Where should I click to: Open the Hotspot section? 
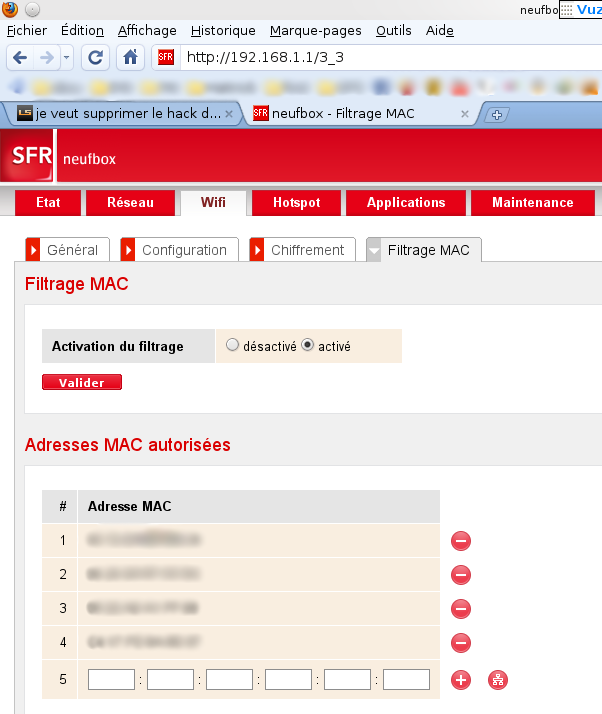tap(296, 203)
